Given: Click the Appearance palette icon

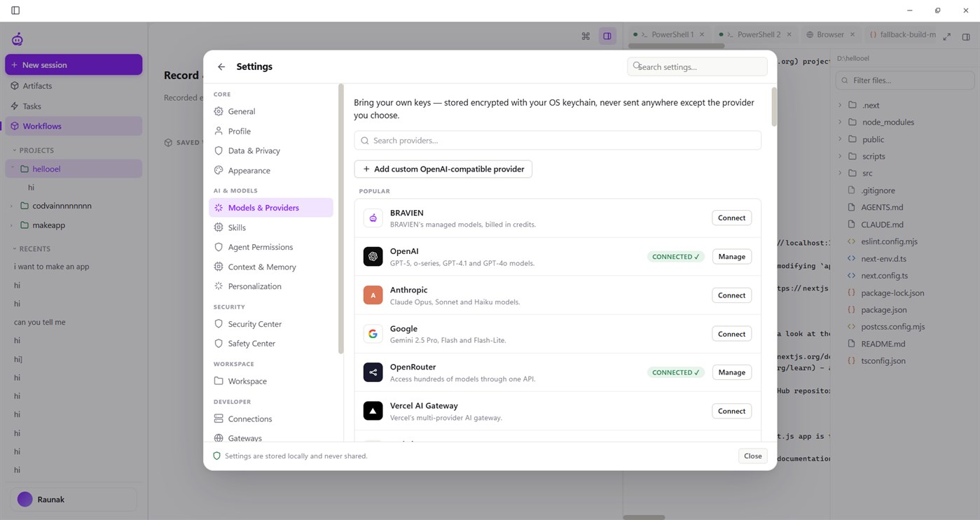Looking at the screenshot, I should coord(219,170).
